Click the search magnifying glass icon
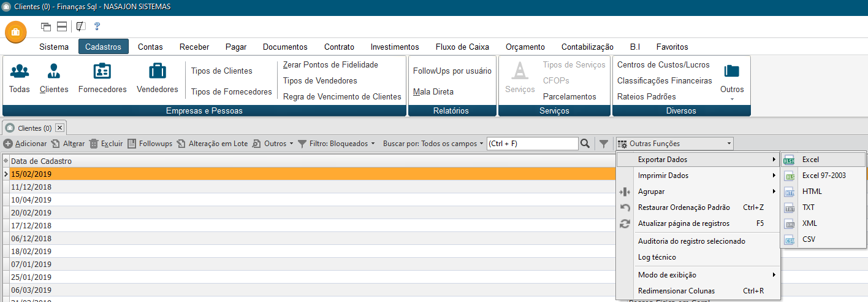 (585, 144)
